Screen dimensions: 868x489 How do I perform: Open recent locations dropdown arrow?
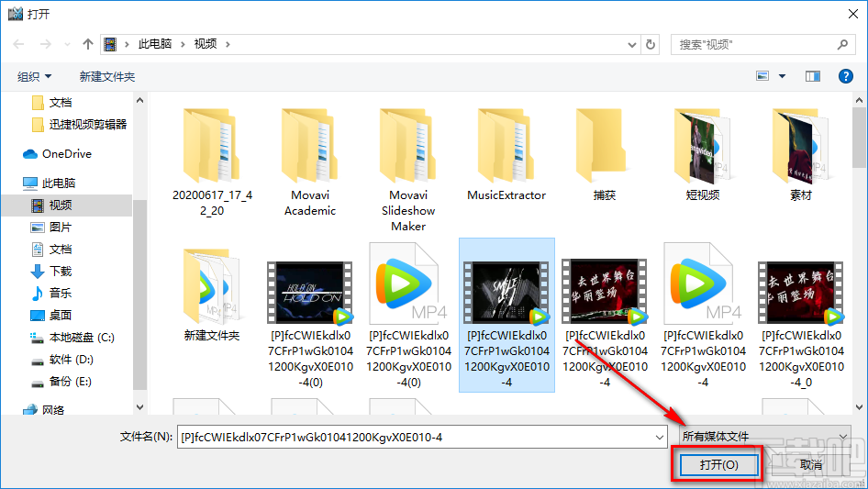[x=67, y=44]
